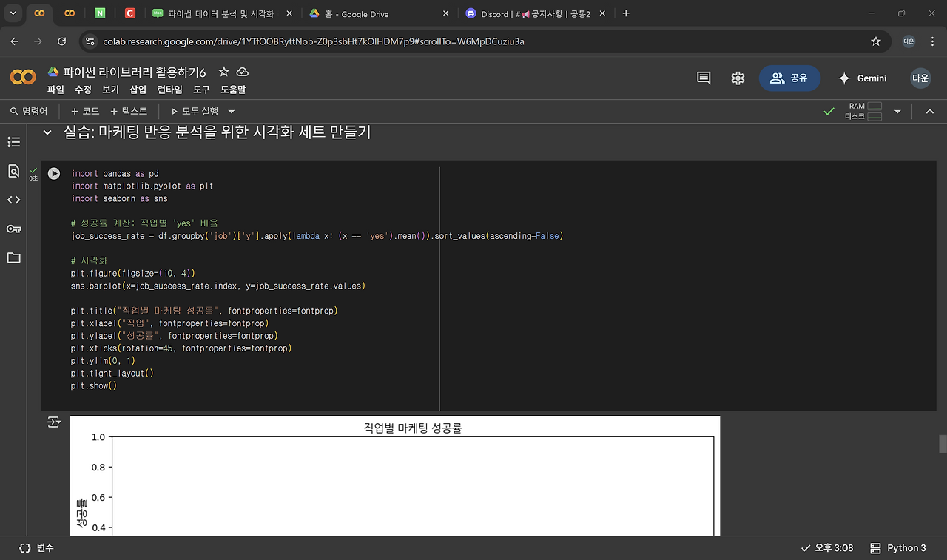Open the table of contents sidebar
The height and width of the screenshot is (560, 947).
coord(13,142)
